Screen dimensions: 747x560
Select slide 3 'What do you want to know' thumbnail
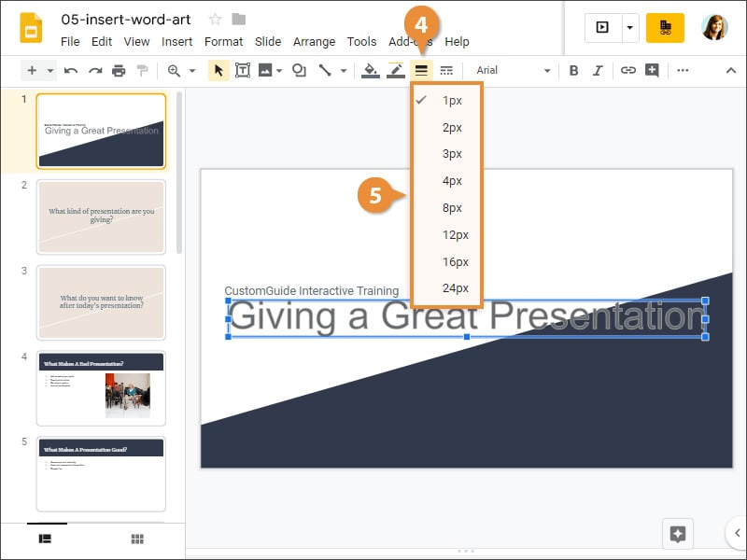101,302
